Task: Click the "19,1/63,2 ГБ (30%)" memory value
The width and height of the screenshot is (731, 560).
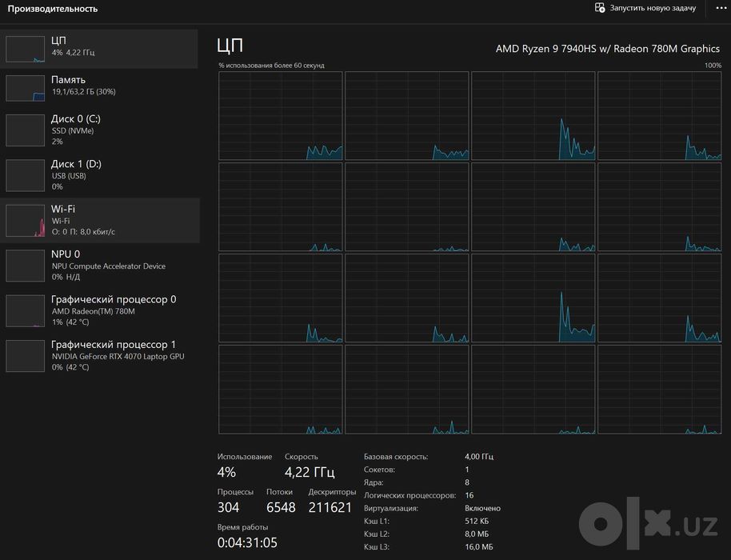Action: (x=83, y=92)
